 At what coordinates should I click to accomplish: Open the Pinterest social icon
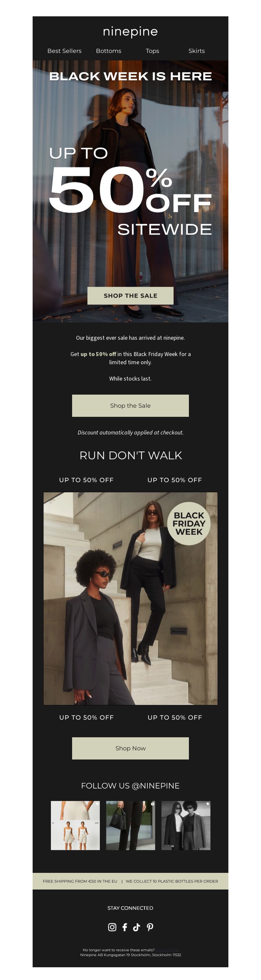click(150, 927)
